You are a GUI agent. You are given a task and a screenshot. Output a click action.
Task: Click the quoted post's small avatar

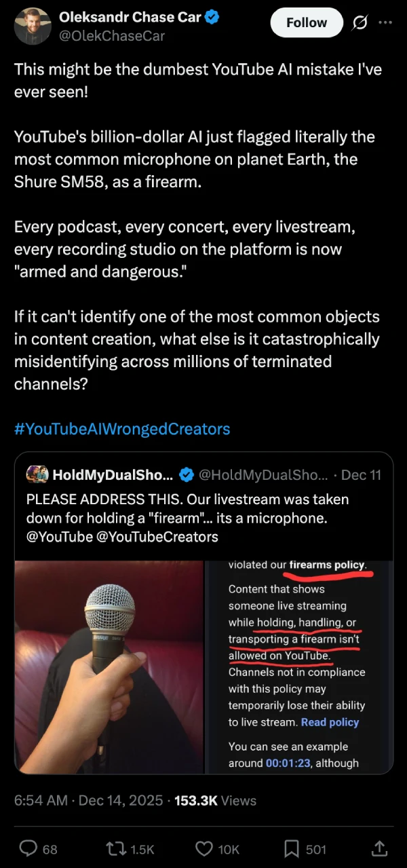coord(37,474)
